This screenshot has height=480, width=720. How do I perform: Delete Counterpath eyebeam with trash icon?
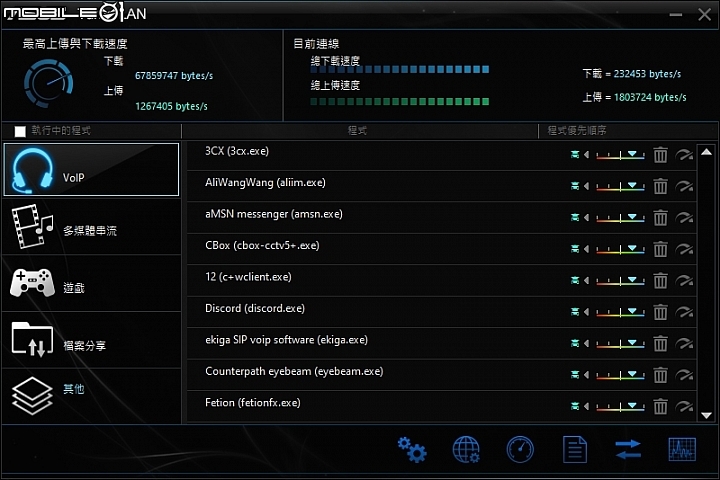coord(660,375)
